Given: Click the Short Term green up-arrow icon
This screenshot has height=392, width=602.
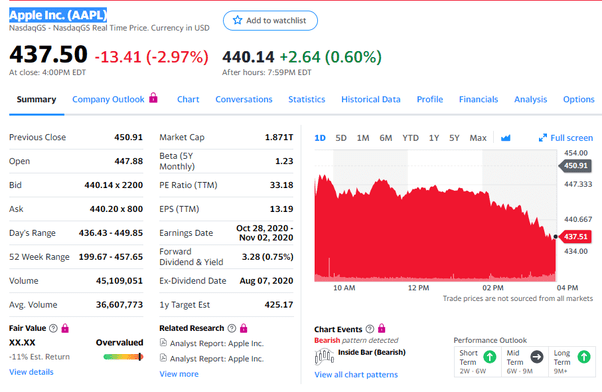Looking at the screenshot, I should 490,357.
